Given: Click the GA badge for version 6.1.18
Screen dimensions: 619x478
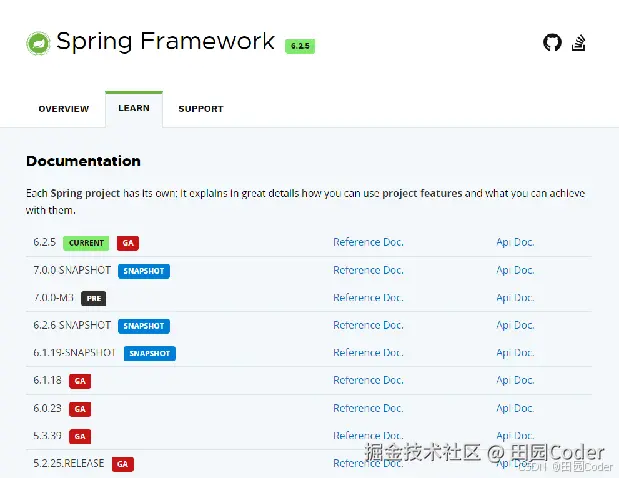Looking at the screenshot, I should coord(80,381).
